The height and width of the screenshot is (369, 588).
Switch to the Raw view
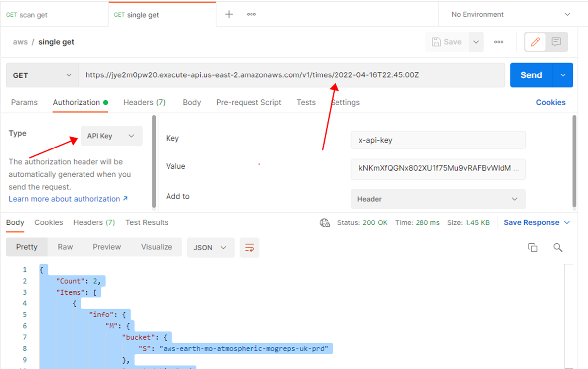click(x=65, y=247)
